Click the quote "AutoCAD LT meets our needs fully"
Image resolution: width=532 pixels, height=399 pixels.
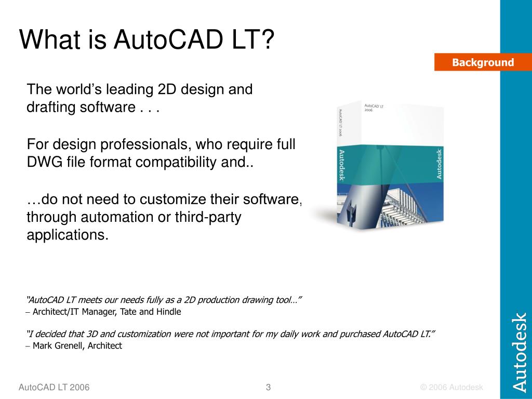(x=164, y=300)
